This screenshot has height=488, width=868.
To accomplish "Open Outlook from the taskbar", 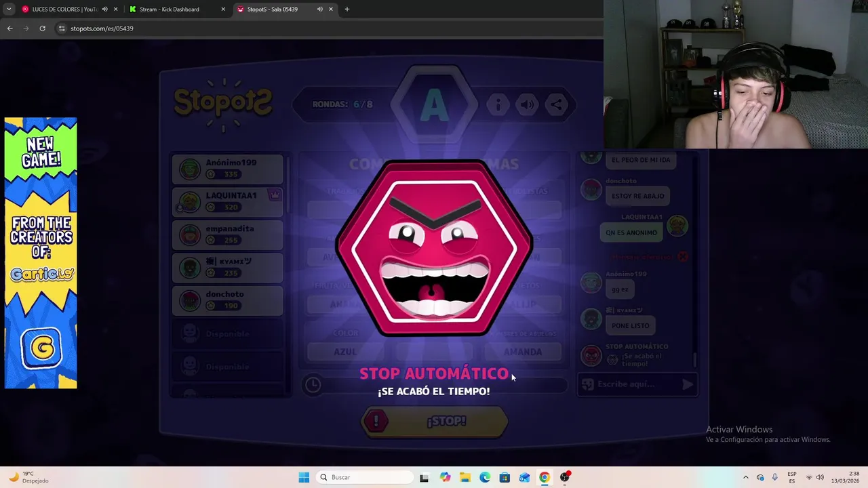I will (x=524, y=477).
